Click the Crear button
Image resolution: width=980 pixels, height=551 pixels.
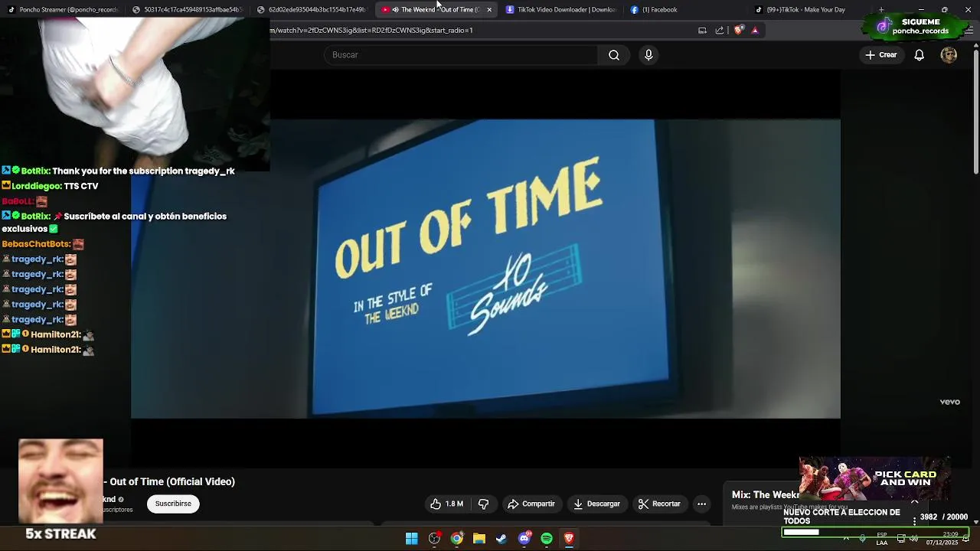[x=881, y=55]
